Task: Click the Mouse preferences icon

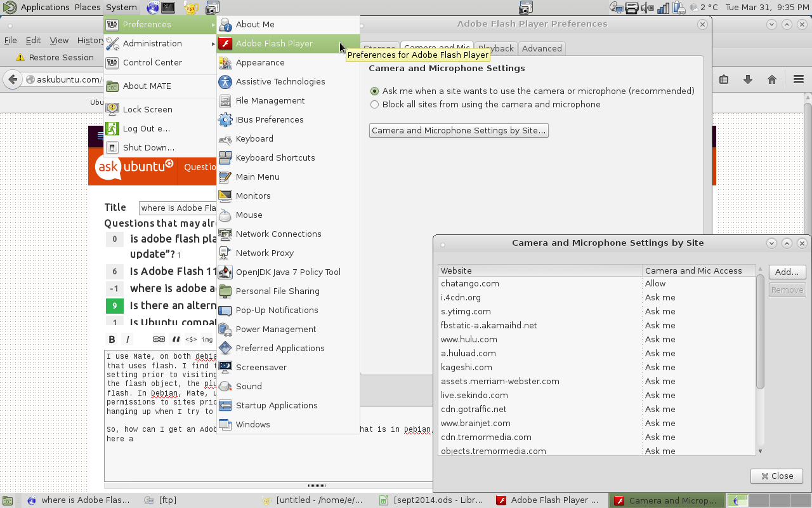Action: tap(225, 215)
